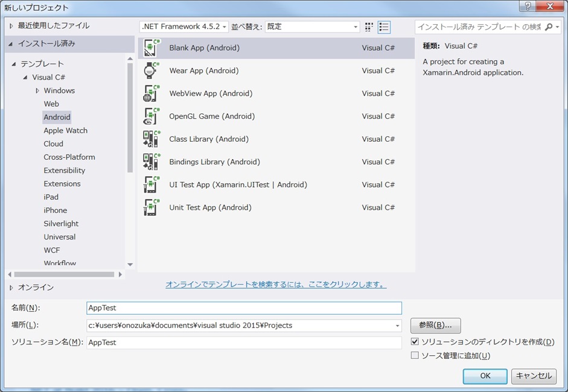This screenshot has width=568, height=392.
Task: Select Silverlight category
Action: click(x=61, y=224)
